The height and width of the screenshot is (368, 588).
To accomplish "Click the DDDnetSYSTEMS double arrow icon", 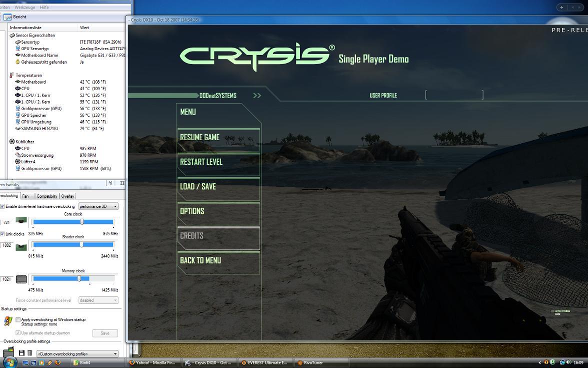I will coord(257,95).
